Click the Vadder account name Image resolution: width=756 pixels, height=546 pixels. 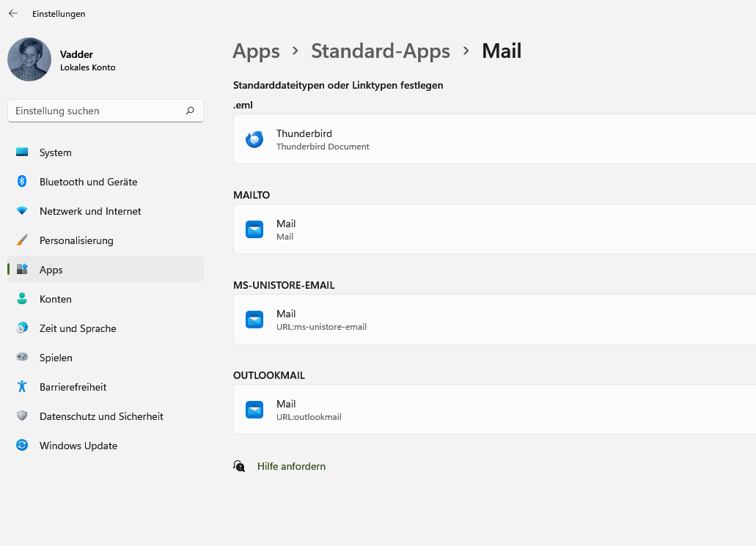[76, 54]
